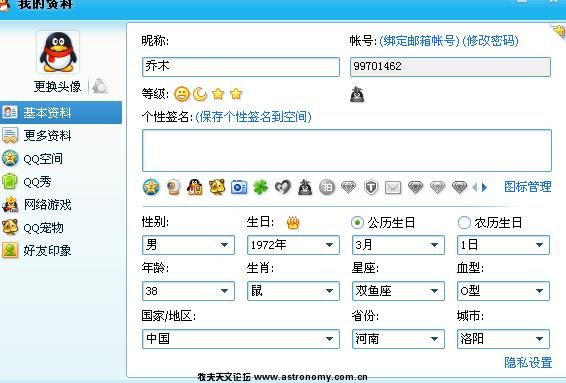Switch to 网络游戏 tab
566x383 pixels.
tap(61, 205)
